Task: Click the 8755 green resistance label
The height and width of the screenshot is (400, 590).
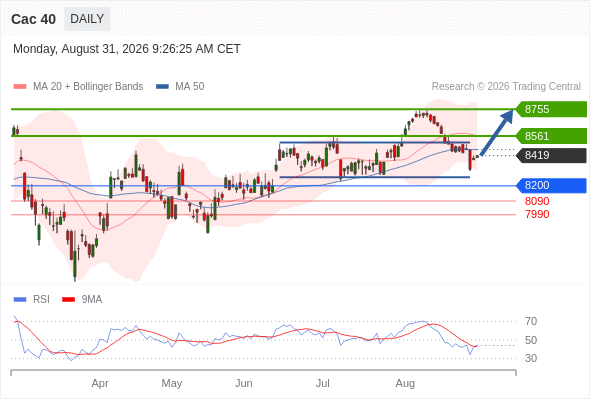Action: click(551, 109)
